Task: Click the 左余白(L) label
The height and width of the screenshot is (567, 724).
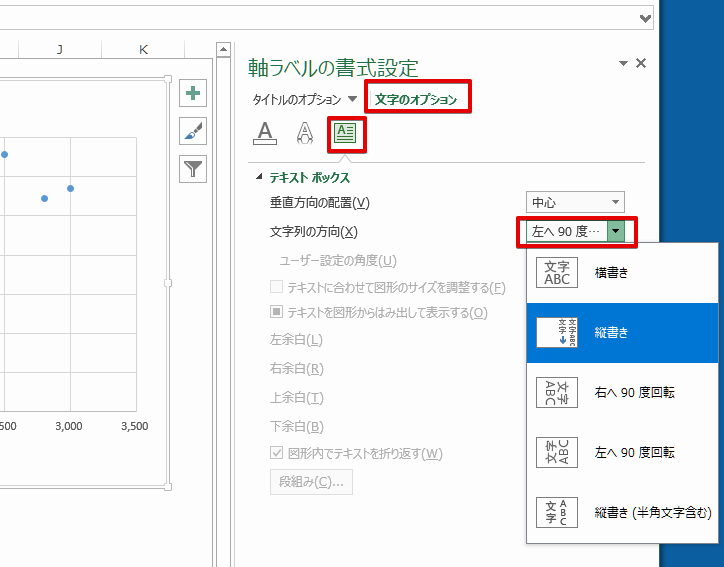Action: tap(296, 340)
